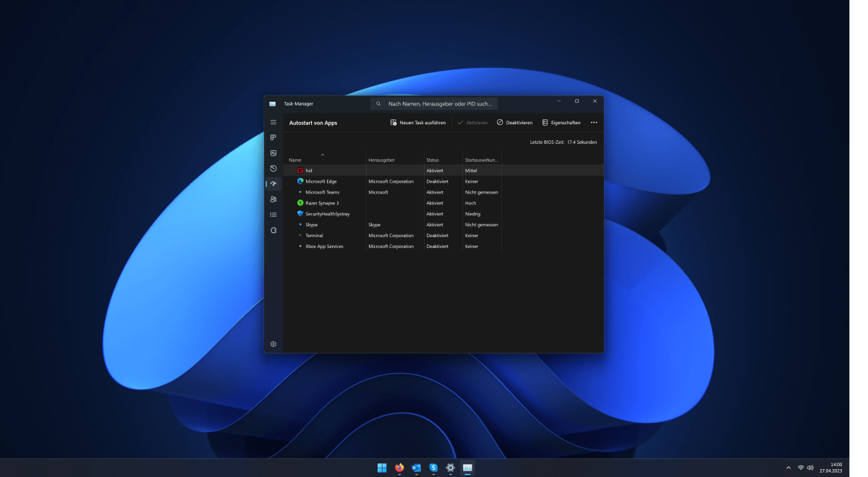Select the Microsoft Edge row name
Viewport: 868px width, 477px height.
coord(321,181)
